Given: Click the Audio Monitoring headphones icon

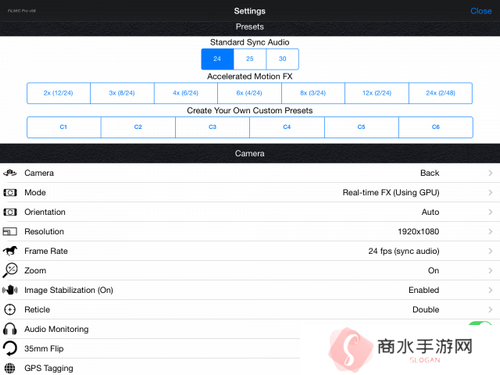Looking at the screenshot, I should [10, 329].
